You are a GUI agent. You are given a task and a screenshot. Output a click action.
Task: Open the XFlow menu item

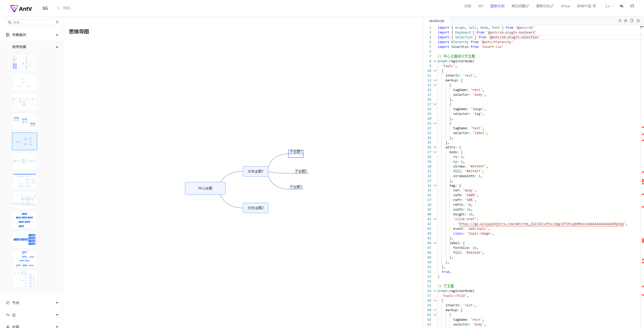(565, 6)
